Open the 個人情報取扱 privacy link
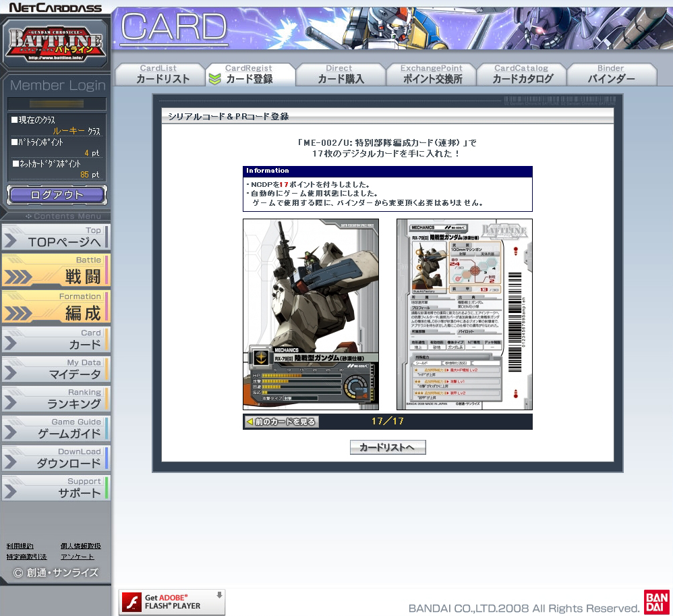Viewport: 673px width, 616px height. click(x=81, y=546)
